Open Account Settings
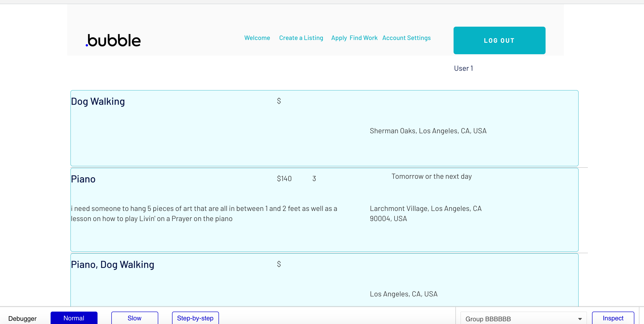The width and height of the screenshot is (644, 324). (x=406, y=38)
